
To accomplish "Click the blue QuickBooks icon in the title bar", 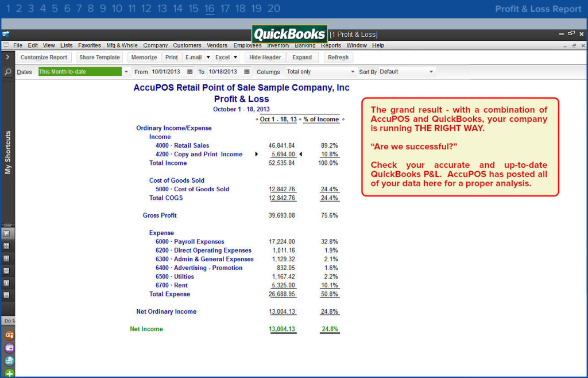I will (6, 34).
